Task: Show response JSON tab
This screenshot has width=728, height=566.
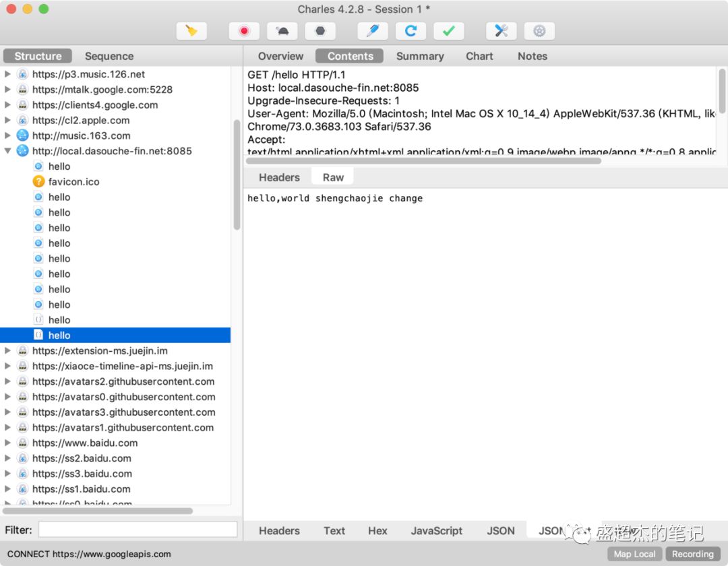Action: tap(500, 531)
